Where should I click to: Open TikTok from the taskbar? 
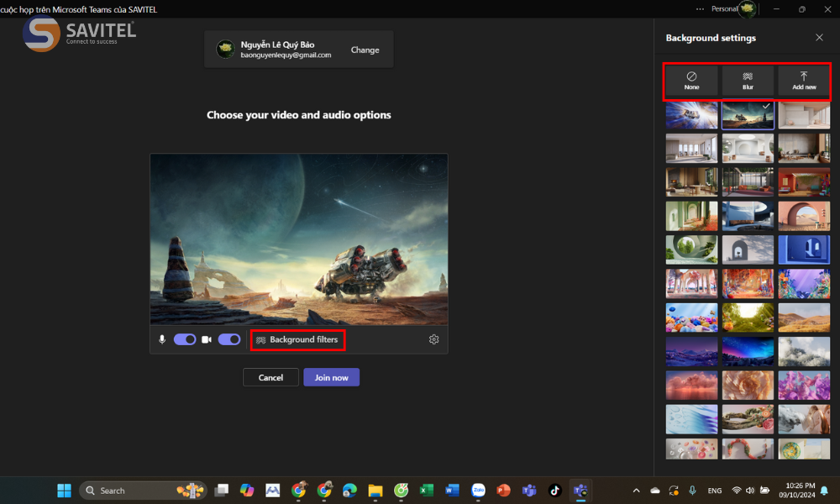pyautogui.click(x=555, y=490)
